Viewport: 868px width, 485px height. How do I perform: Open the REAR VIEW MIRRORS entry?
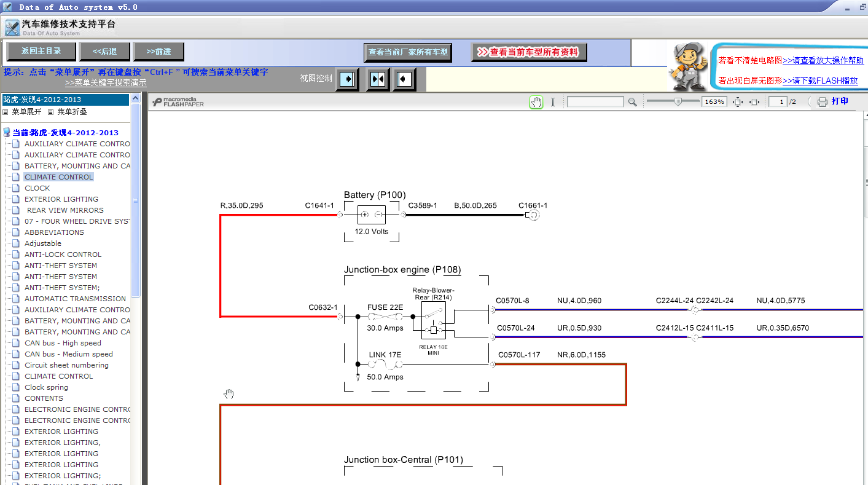pos(65,210)
